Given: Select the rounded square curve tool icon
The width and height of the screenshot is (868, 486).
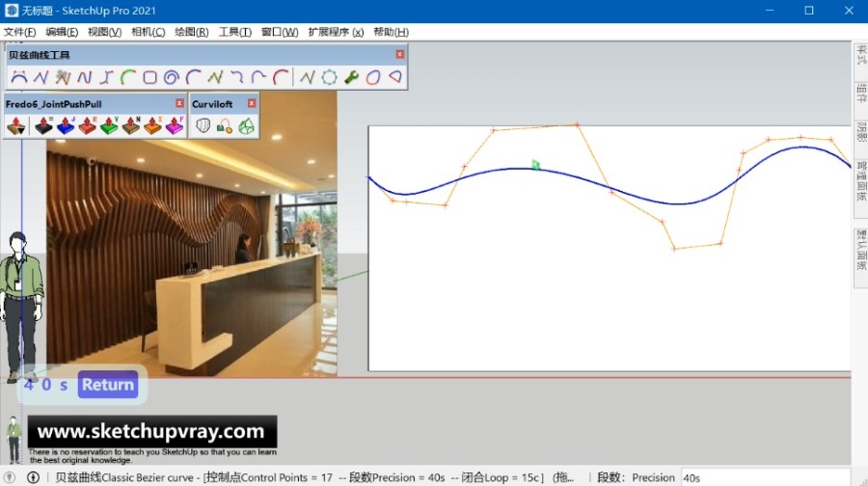Looking at the screenshot, I should click(x=149, y=77).
